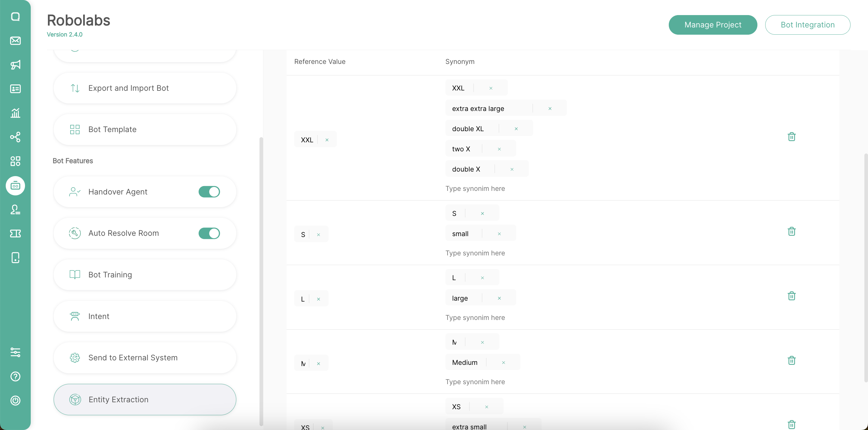Click synonym input field for L row

[x=475, y=317]
